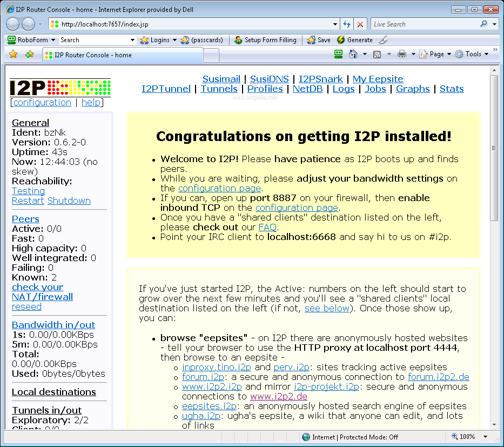Open the NetDB link
The image size is (504, 447).
point(307,89)
